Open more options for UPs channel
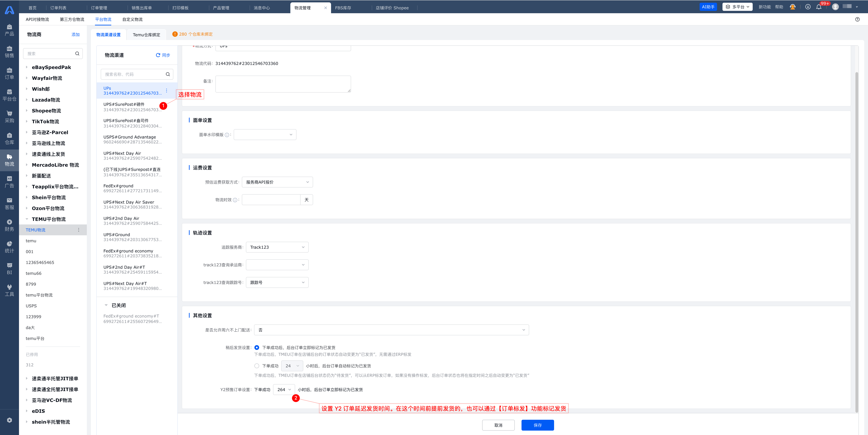Image resolution: width=868 pixels, height=435 pixels. pos(166,91)
